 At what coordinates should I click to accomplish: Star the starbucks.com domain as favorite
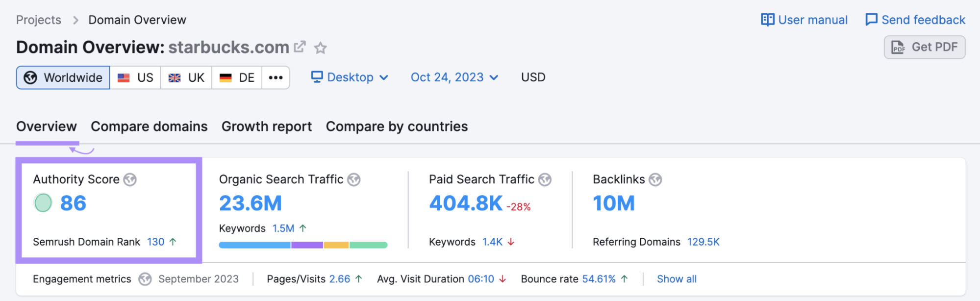click(320, 48)
